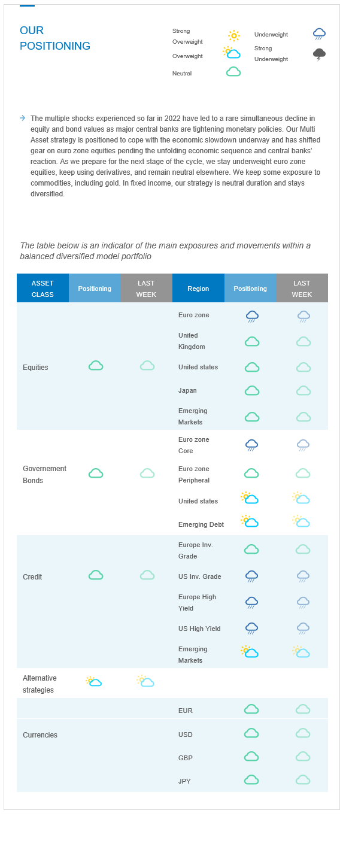Screen dimensions: 343x868
Task: Click Euro zone equities Positioning rain icon
Action: [252, 316]
